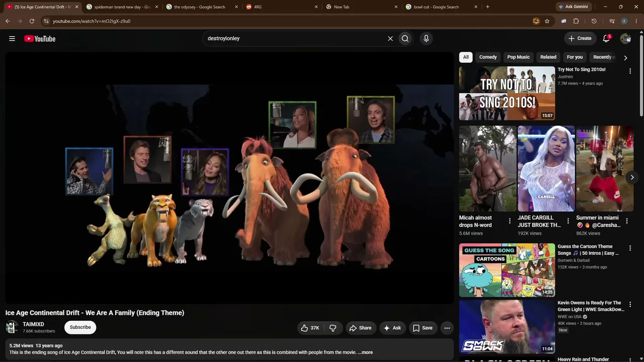
Task: Open the Chrome three-dot menu
Action: tap(636, 21)
